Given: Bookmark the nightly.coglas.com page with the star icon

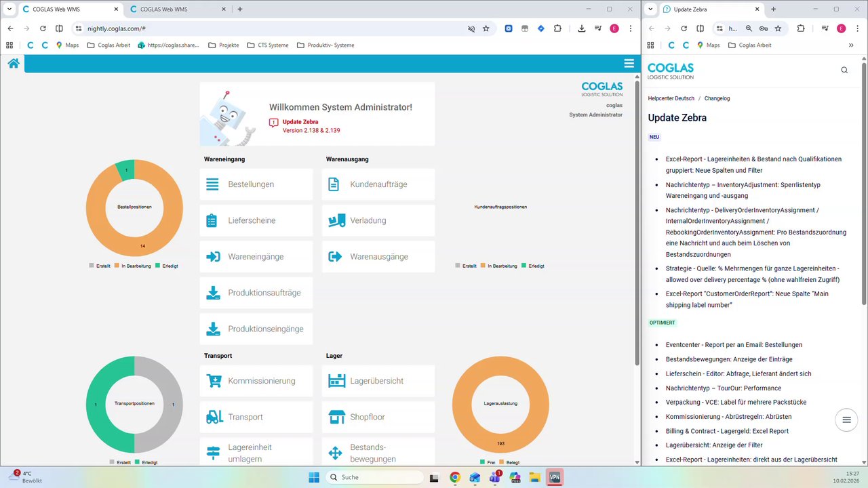Looking at the screenshot, I should 486,28.
